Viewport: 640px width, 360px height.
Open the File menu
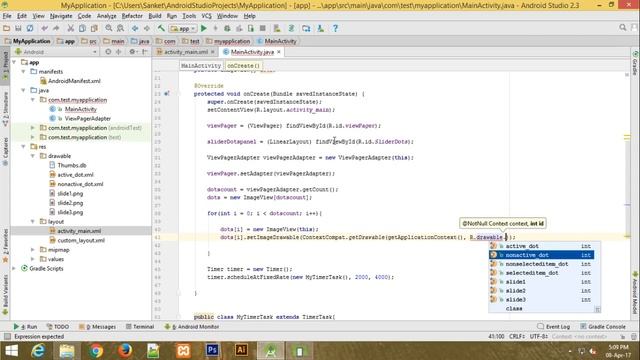(7, 16)
